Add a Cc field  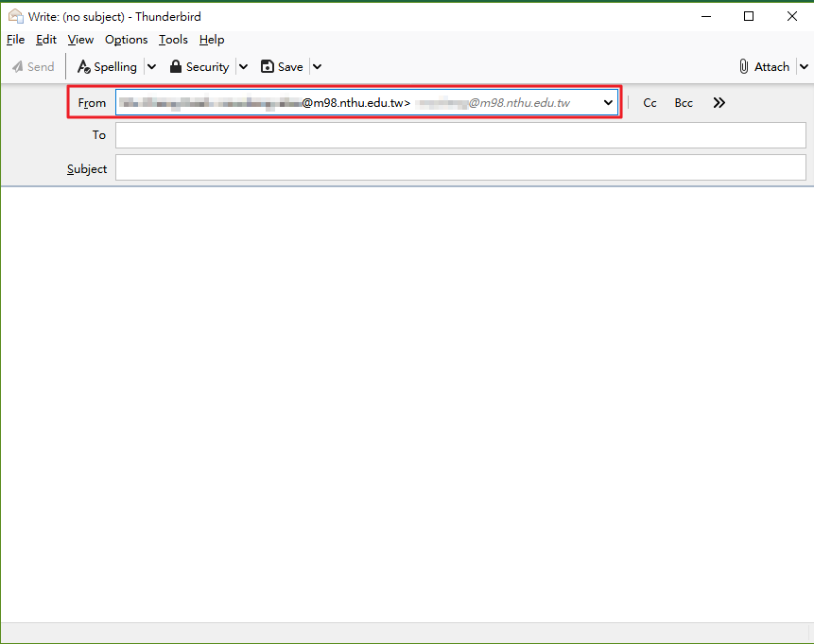point(649,102)
